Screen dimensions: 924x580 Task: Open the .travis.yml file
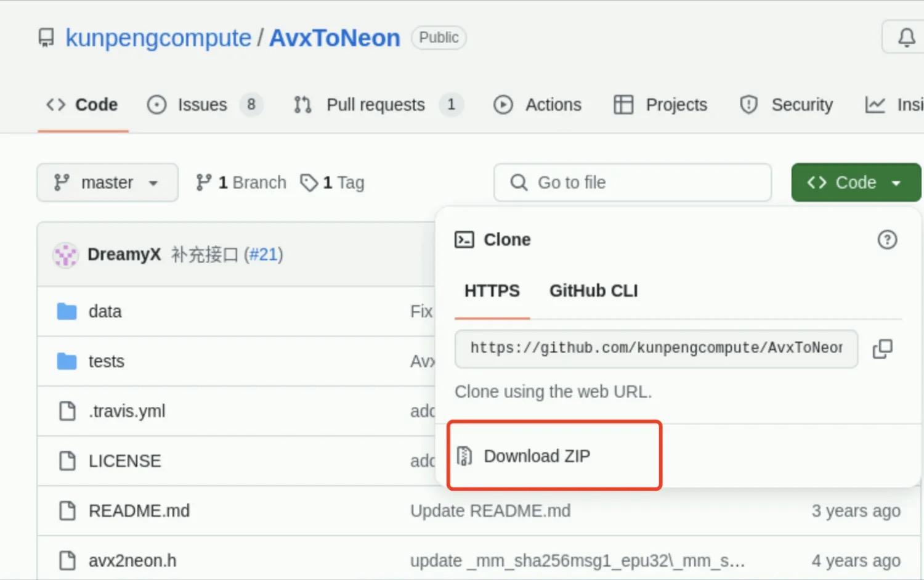127,411
